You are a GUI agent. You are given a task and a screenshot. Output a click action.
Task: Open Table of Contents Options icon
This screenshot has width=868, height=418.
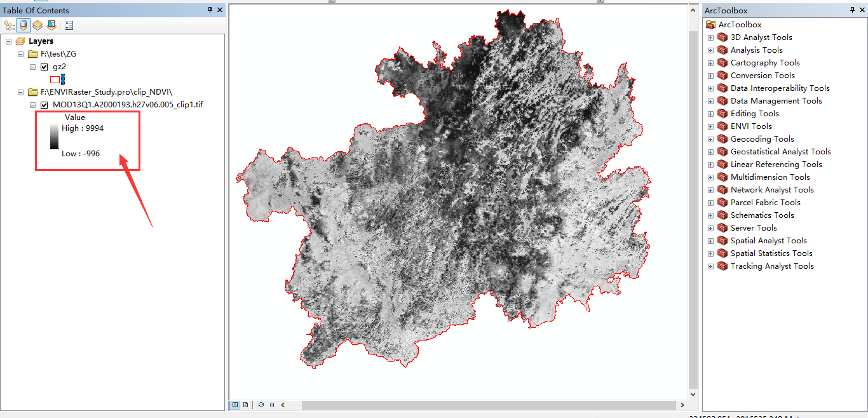68,25
